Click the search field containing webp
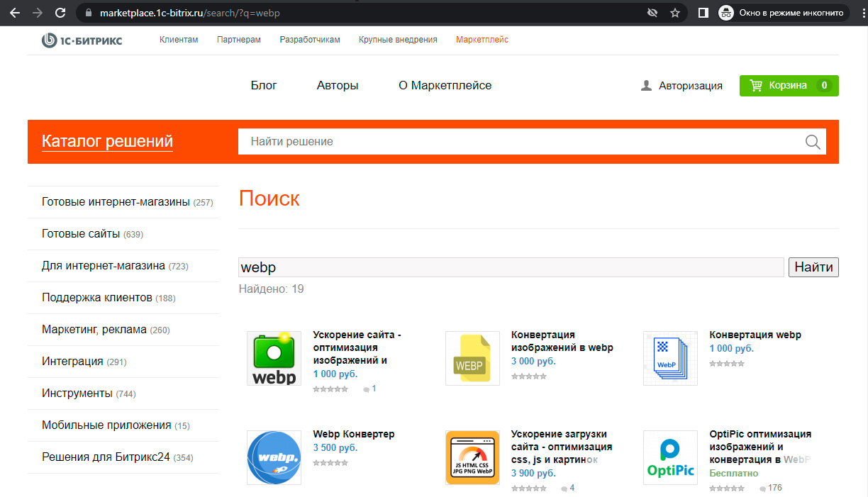 [x=511, y=267]
